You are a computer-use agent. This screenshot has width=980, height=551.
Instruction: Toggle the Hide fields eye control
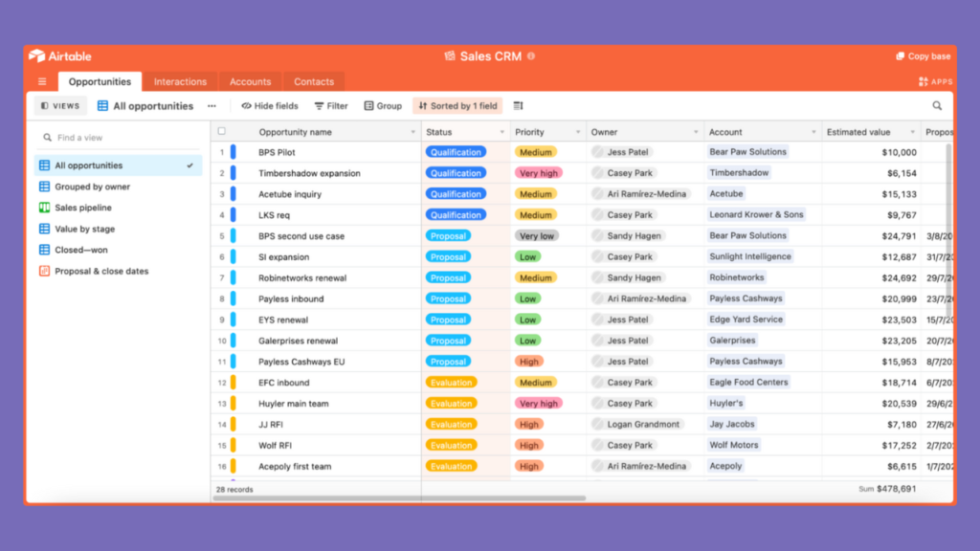click(270, 106)
